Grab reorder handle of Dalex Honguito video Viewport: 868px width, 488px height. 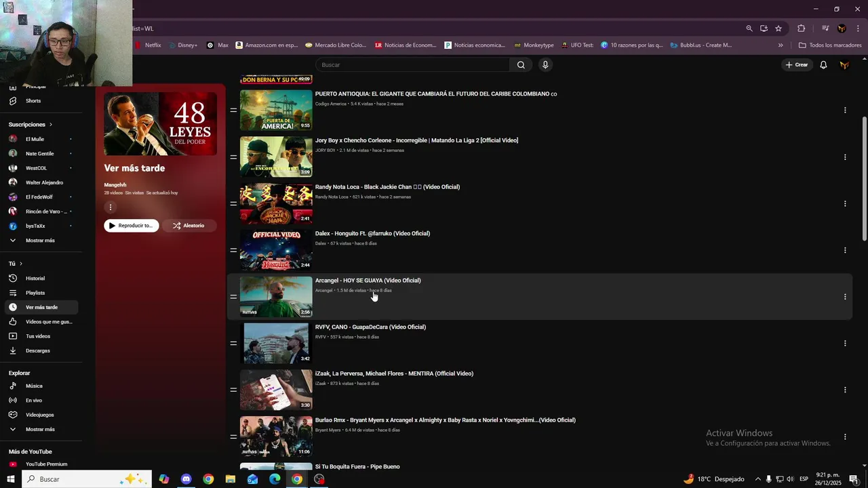[x=233, y=250]
